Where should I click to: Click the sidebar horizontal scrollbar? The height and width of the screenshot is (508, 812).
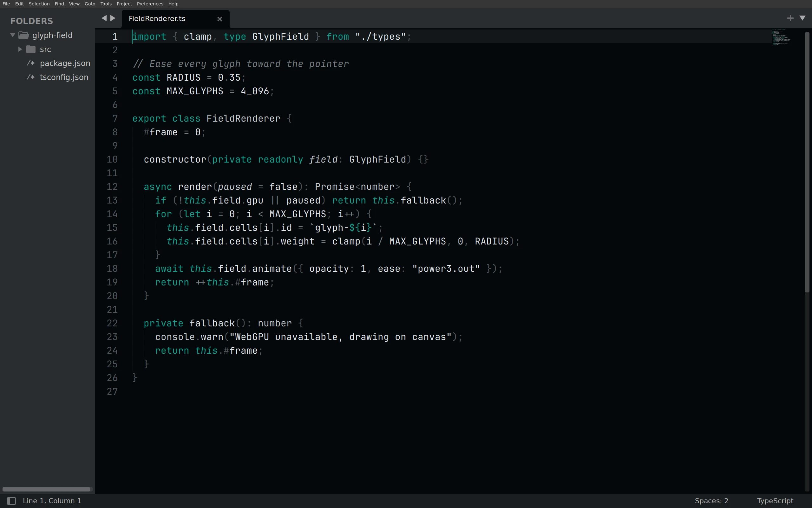[x=46, y=489]
